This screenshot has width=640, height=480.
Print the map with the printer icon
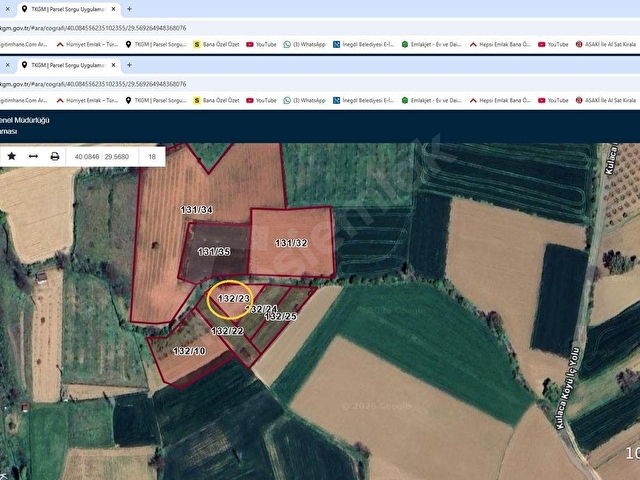click(55, 156)
